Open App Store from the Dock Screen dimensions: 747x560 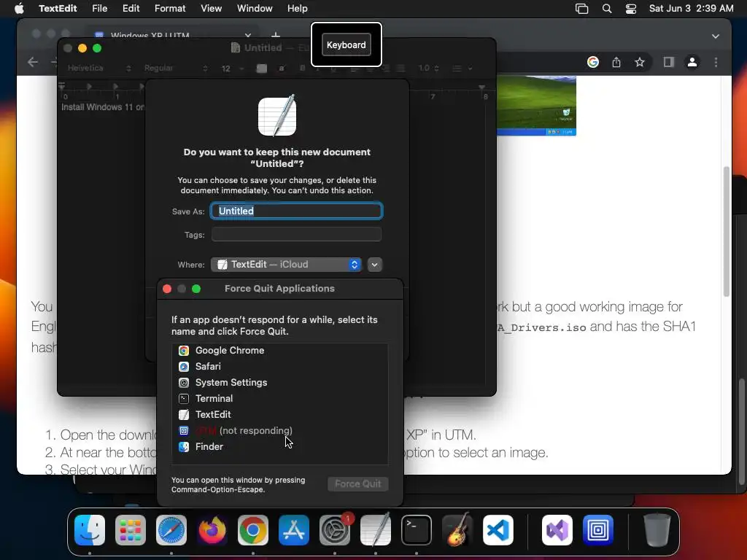pyautogui.click(x=294, y=530)
